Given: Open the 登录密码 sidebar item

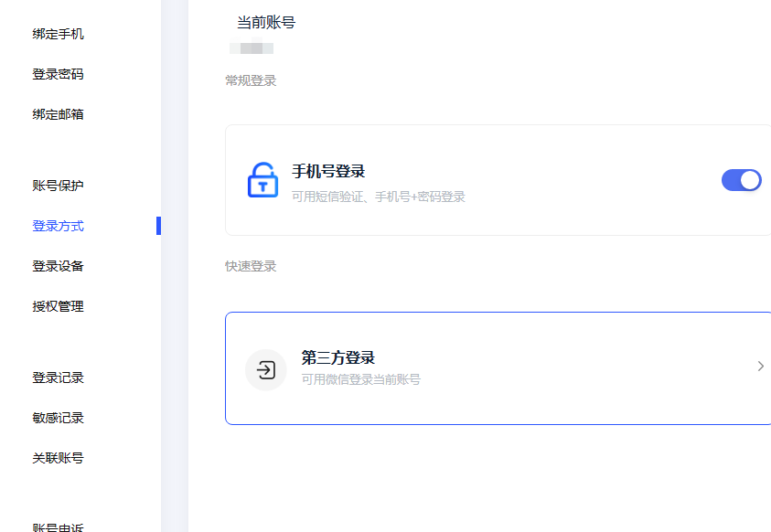Looking at the screenshot, I should click(58, 74).
